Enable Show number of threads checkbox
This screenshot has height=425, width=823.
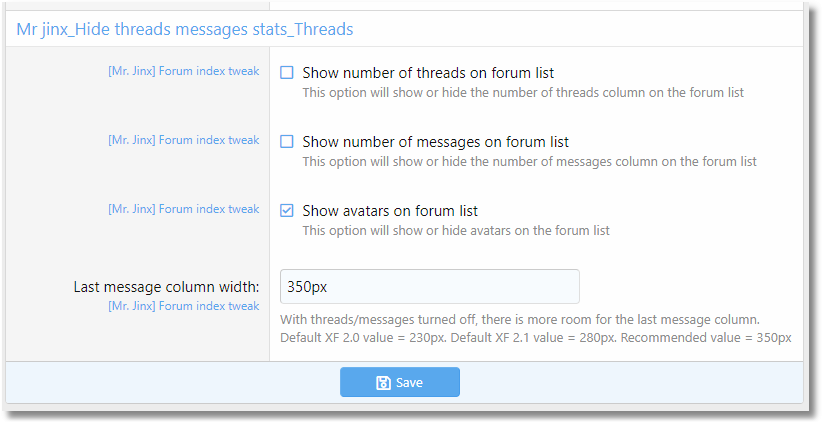pyautogui.click(x=287, y=72)
